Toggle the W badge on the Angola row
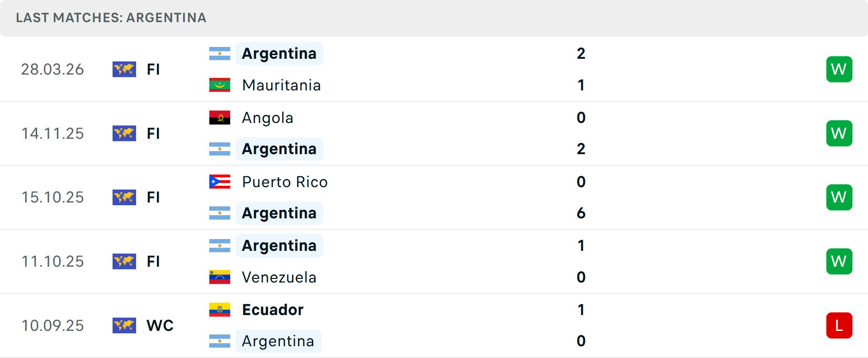The image size is (868, 358). pos(839,133)
